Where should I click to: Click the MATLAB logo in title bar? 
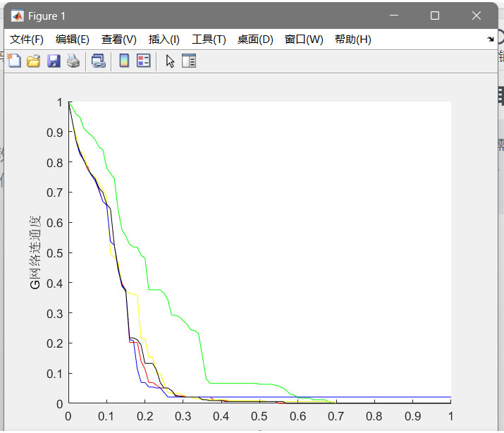click(x=18, y=16)
